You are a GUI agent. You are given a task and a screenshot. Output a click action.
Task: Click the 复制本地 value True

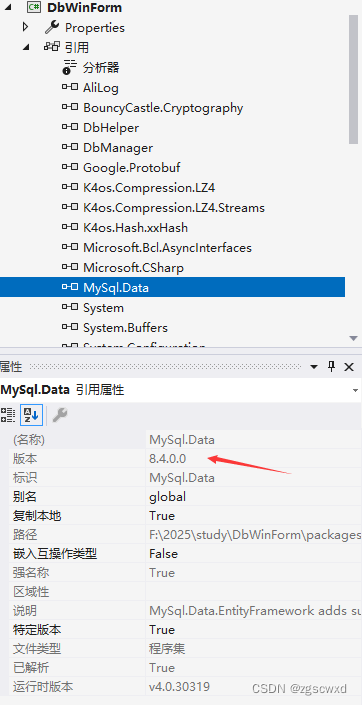pyautogui.click(x=162, y=516)
